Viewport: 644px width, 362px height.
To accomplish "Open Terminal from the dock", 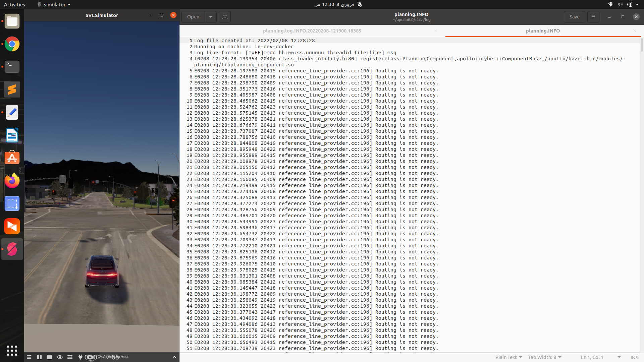I will (12, 67).
